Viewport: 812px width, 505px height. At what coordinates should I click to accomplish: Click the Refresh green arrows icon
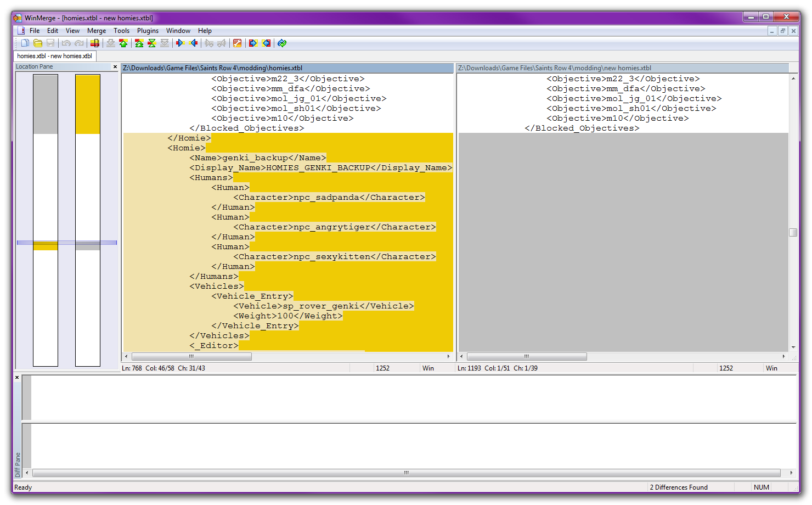[282, 43]
